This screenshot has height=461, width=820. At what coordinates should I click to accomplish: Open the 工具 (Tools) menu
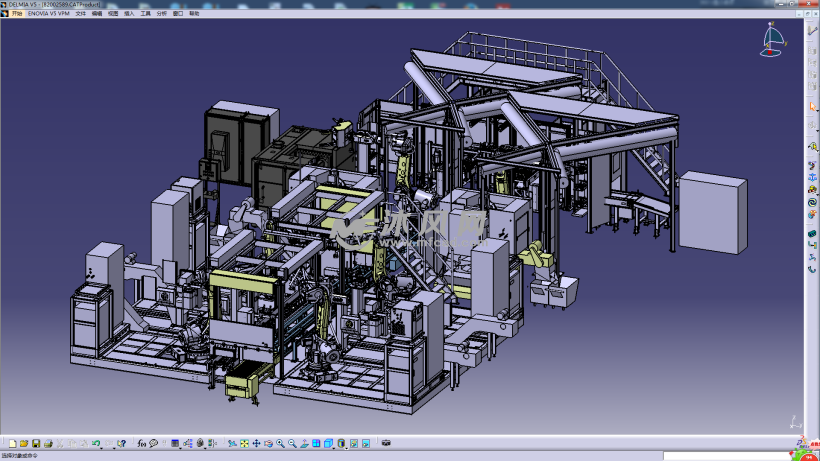coord(145,14)
